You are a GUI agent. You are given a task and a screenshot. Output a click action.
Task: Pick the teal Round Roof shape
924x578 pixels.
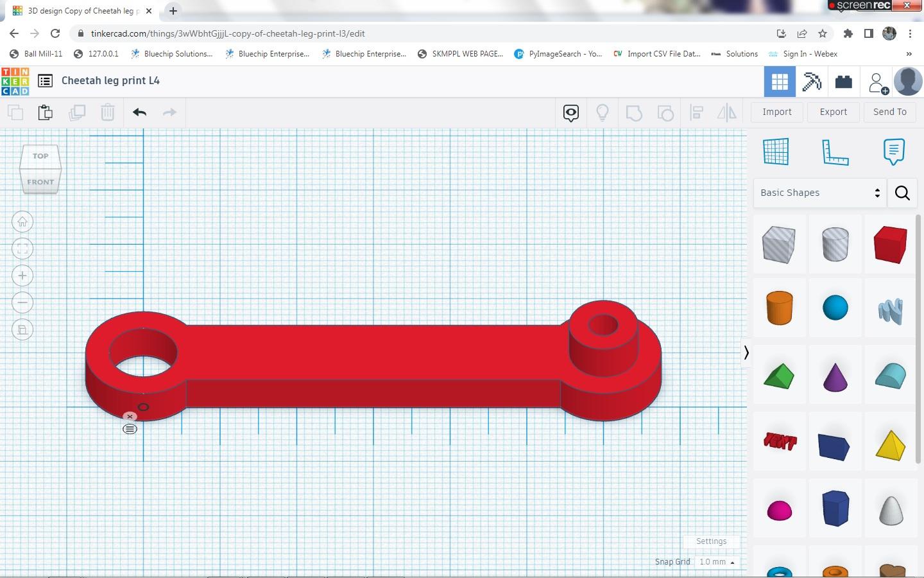coord(891,376)
